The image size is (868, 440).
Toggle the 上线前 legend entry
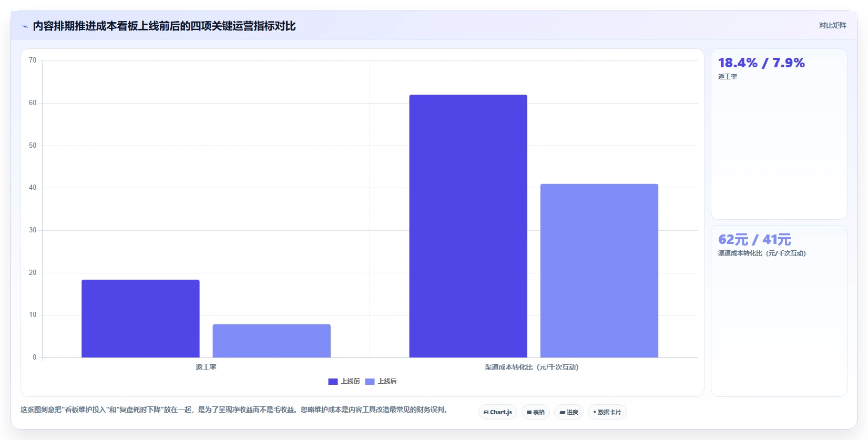click(344, 381)
